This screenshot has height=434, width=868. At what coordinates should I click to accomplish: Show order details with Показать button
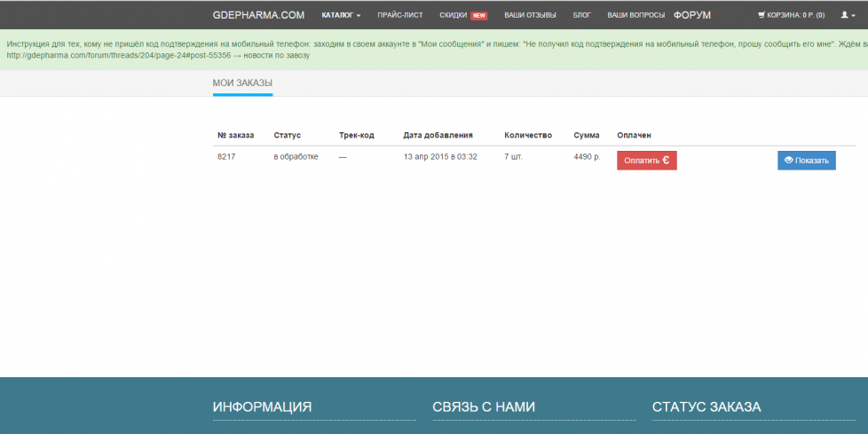[x=806, y=161]
